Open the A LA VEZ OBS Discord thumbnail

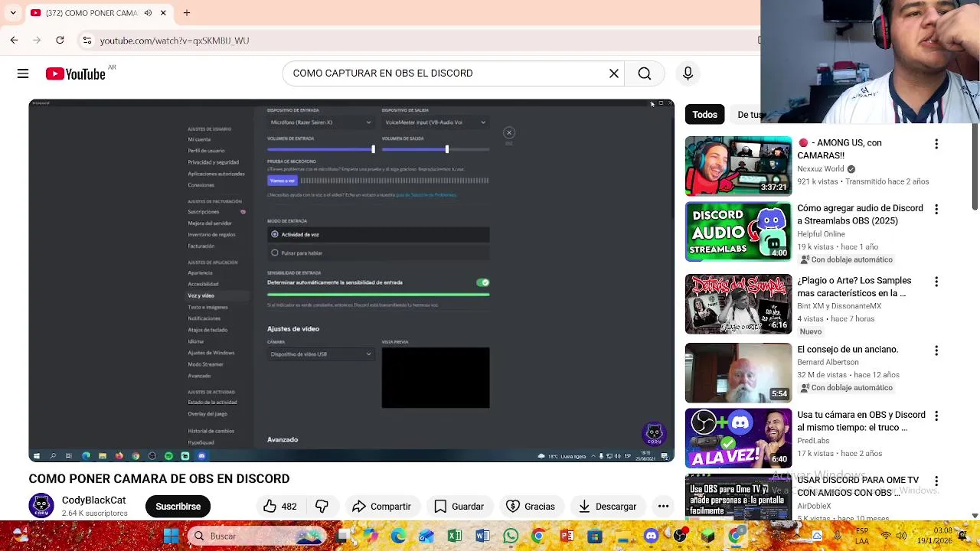pos(738,438)
